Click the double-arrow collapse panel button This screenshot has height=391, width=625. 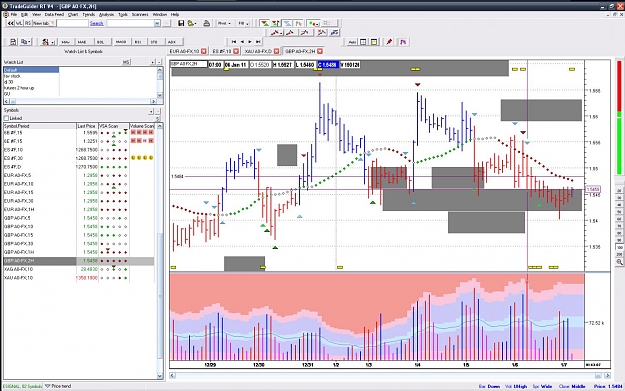[11, 24]
